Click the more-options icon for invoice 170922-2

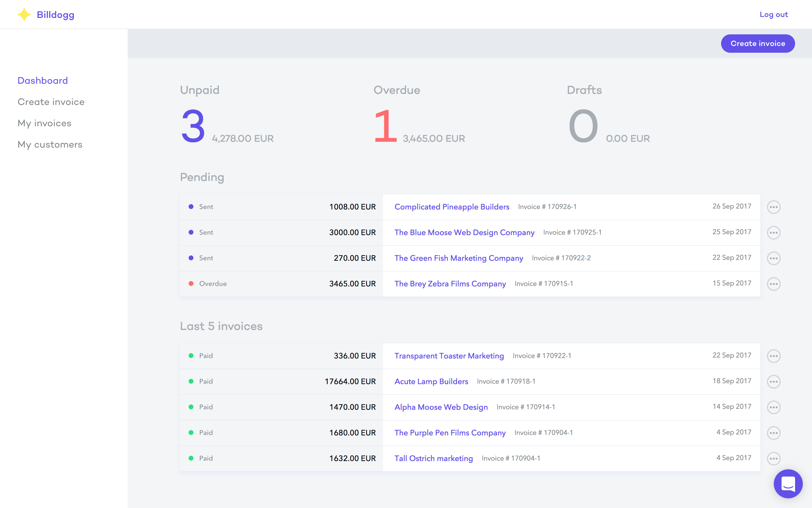[773, 258]
